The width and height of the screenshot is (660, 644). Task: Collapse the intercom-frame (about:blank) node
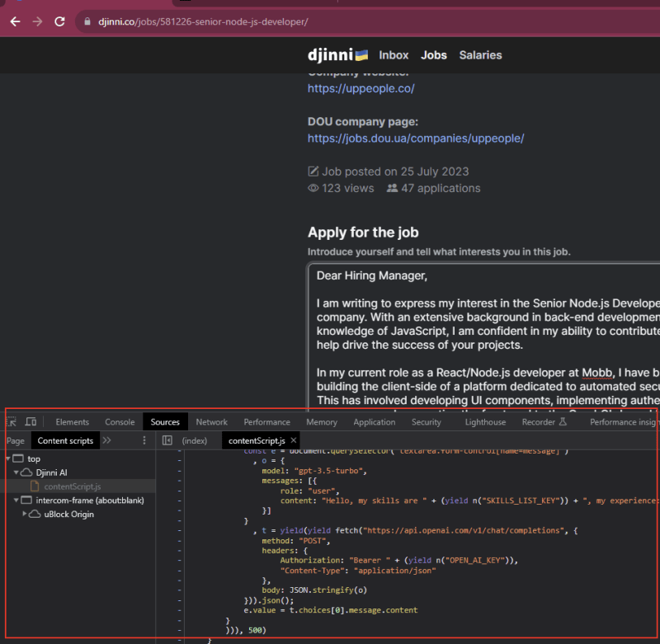(16, 501)
